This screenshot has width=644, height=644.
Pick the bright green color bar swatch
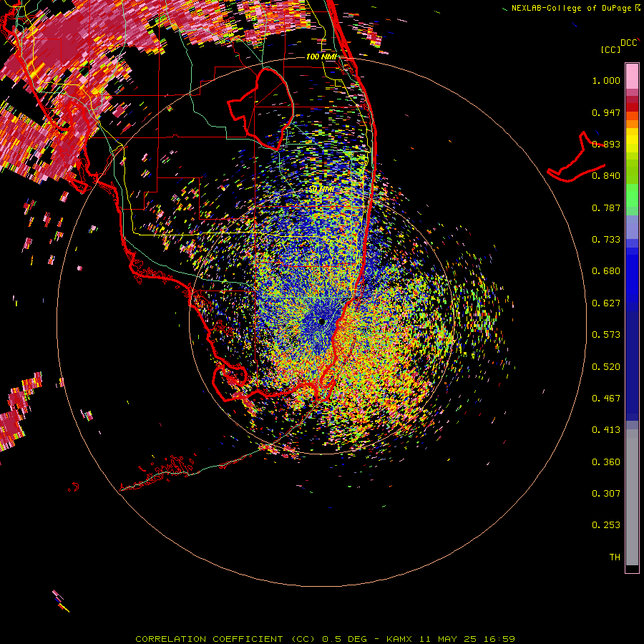tap(632, 195)
